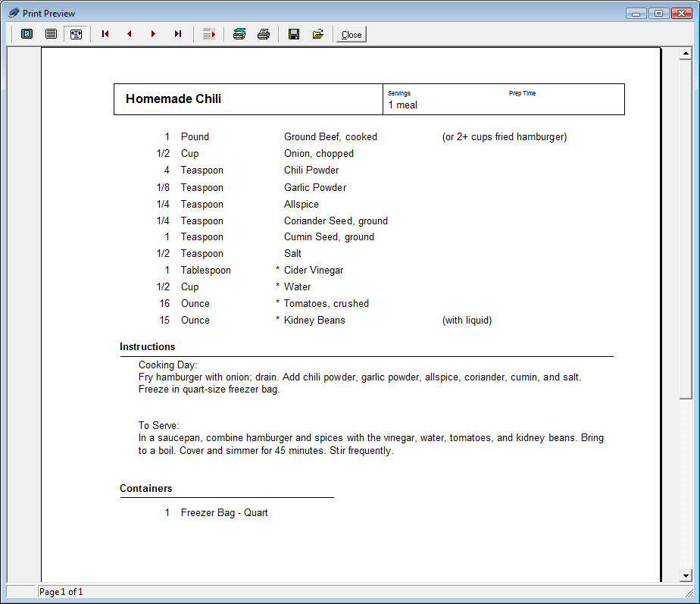Click the go to page icon
Image resolution: width=700 pixels, height=604 pixels.
click(x=209, y=34)
